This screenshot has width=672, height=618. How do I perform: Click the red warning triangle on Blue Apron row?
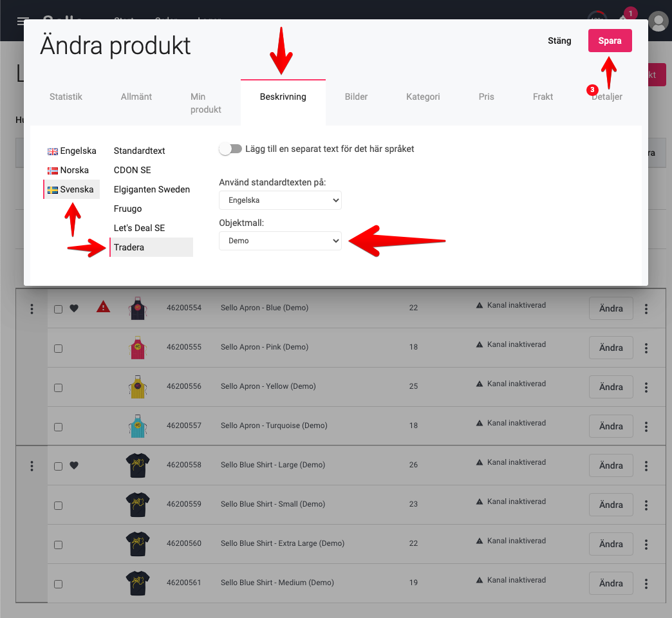(103, 307)
